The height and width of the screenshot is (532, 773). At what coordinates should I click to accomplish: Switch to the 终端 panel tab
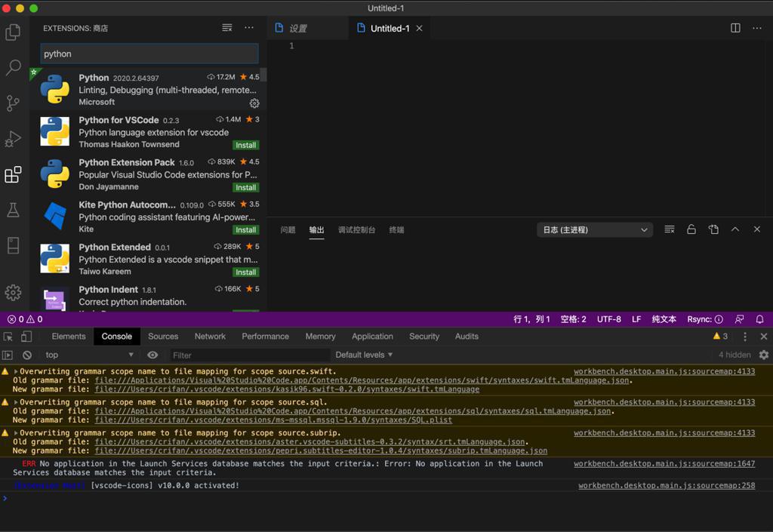tap(396, 229)
